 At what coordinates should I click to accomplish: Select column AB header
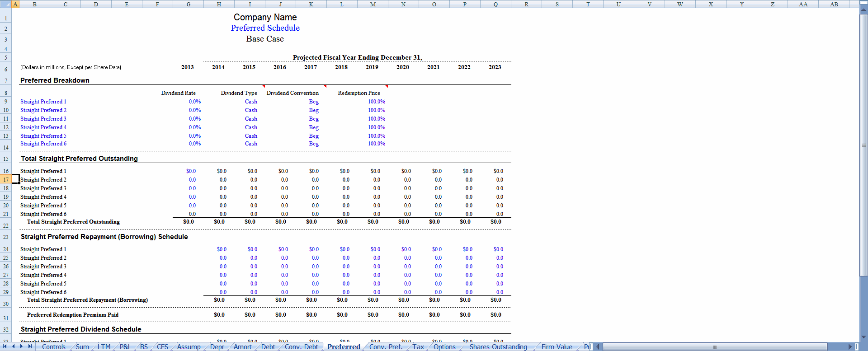[x=834, y=4]
